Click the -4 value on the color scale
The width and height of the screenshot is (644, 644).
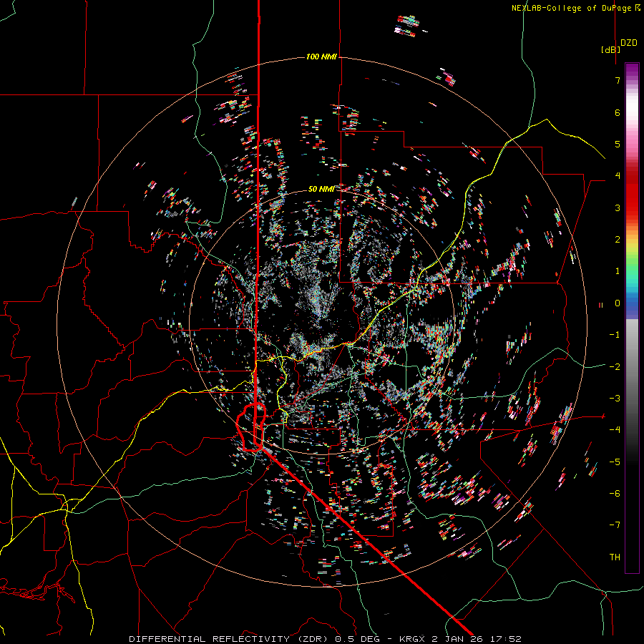point(615,430)
